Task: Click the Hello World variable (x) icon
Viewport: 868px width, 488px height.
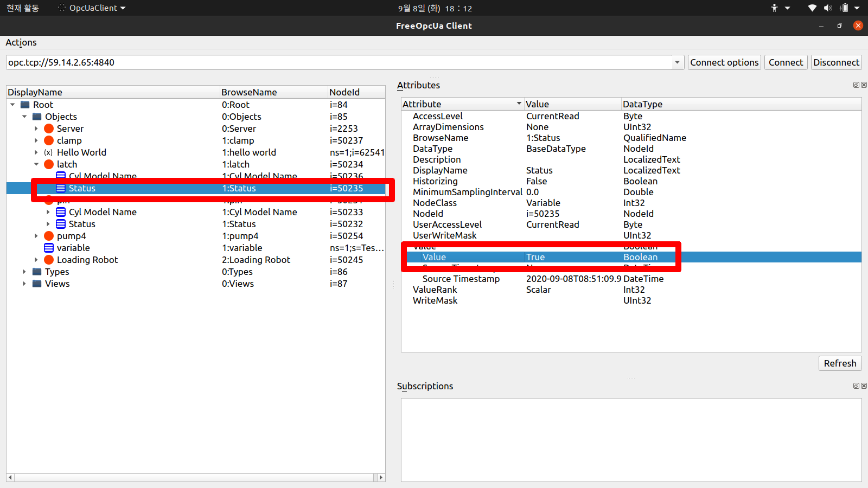Action: tap(48, 152)
